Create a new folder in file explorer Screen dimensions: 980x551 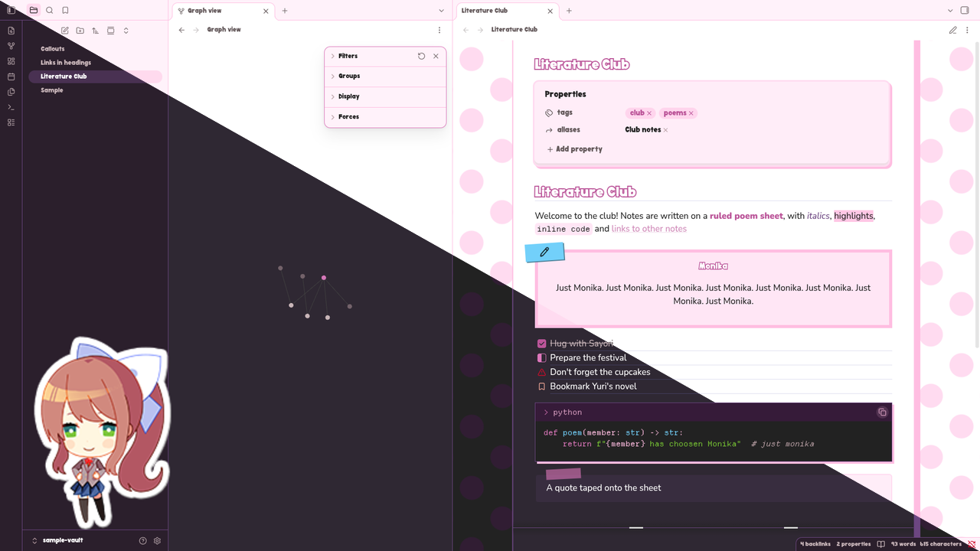pyautogui.click(x=80, y=31)
